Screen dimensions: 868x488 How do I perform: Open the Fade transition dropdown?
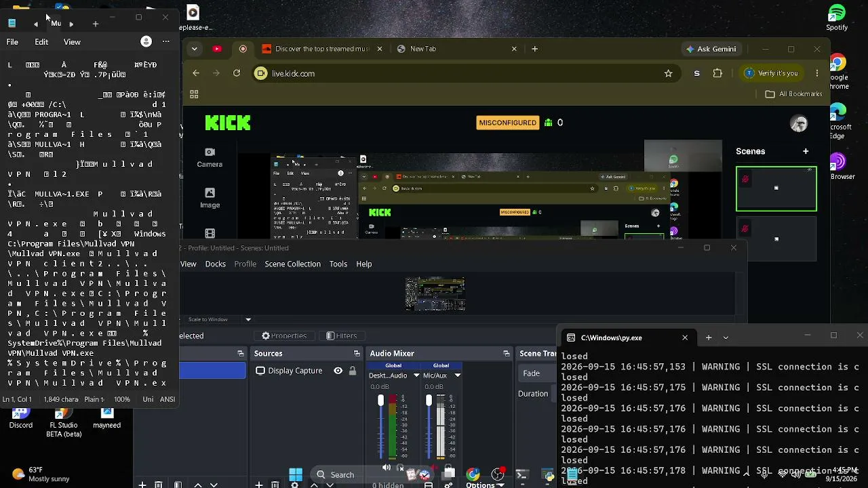(x=538, y=373)
